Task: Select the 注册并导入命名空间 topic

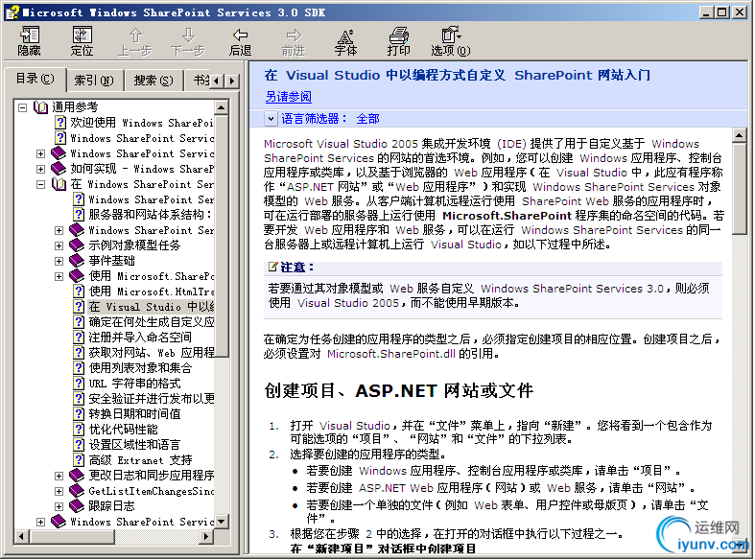Action: pos(140,338)
